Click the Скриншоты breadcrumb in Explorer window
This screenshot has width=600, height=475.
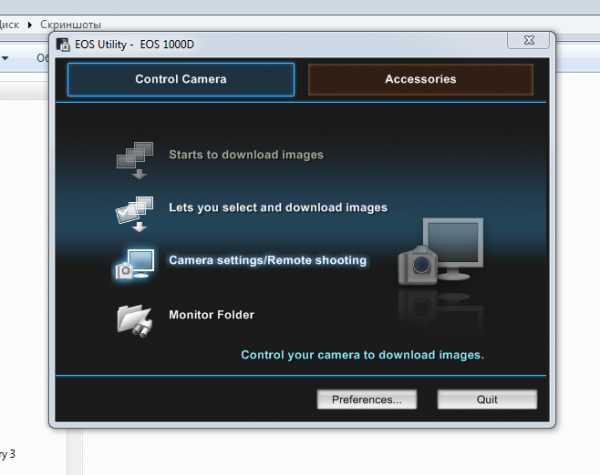tap(71, 24)
